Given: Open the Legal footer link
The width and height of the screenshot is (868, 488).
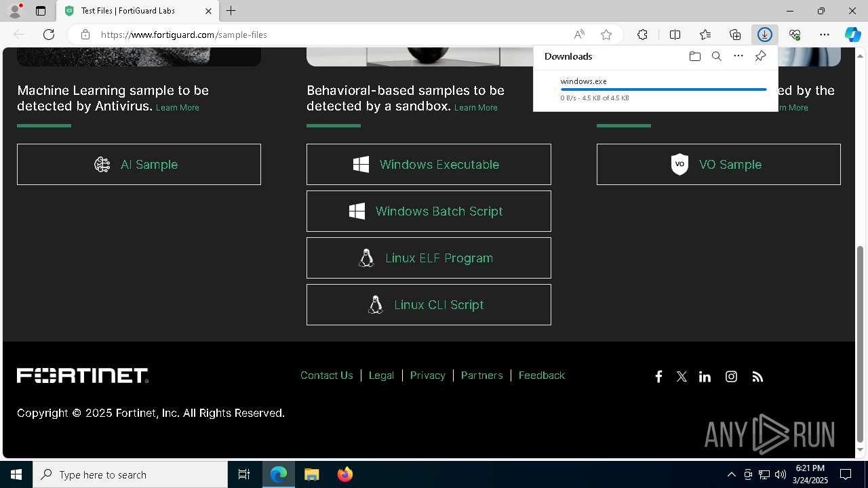Looking at the screenshot, I should point(381,375).
